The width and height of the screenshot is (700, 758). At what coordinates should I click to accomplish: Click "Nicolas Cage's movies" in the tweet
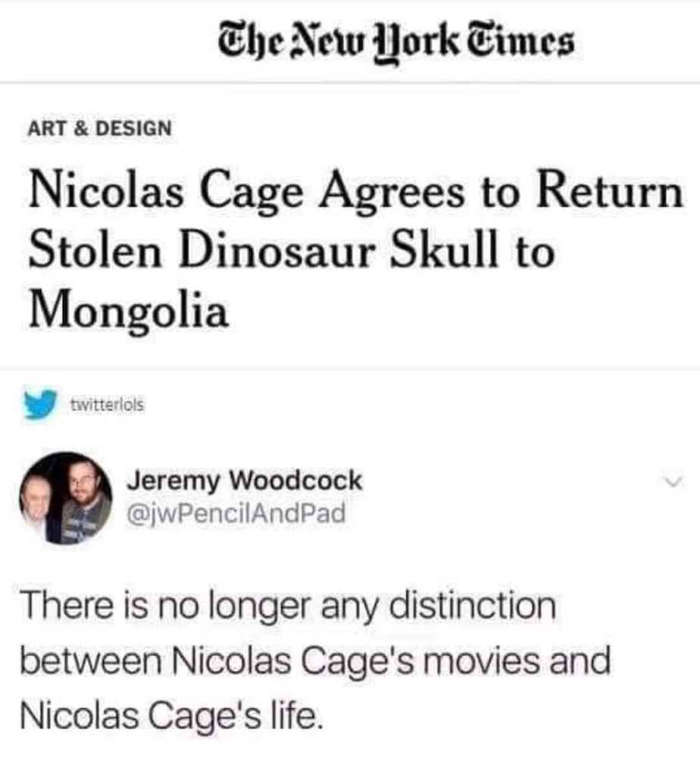355,661
